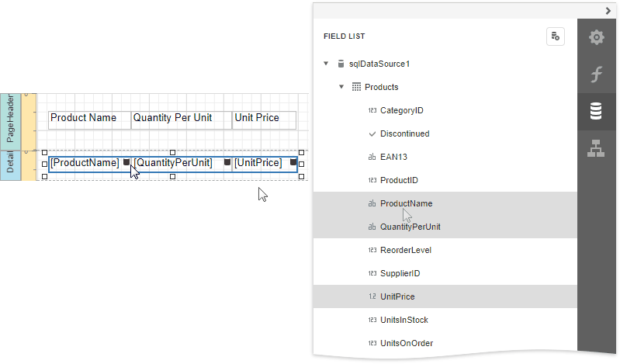Select the UnitsInStock field
The image size is (620, 364).
404,320
